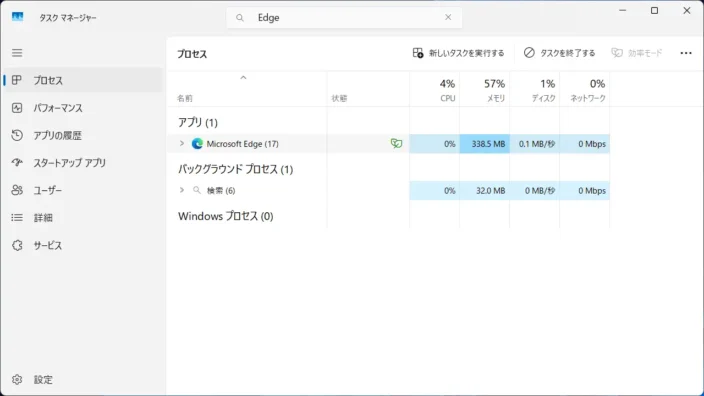Select the Microsoft Edge (17) row

[388, 144]
